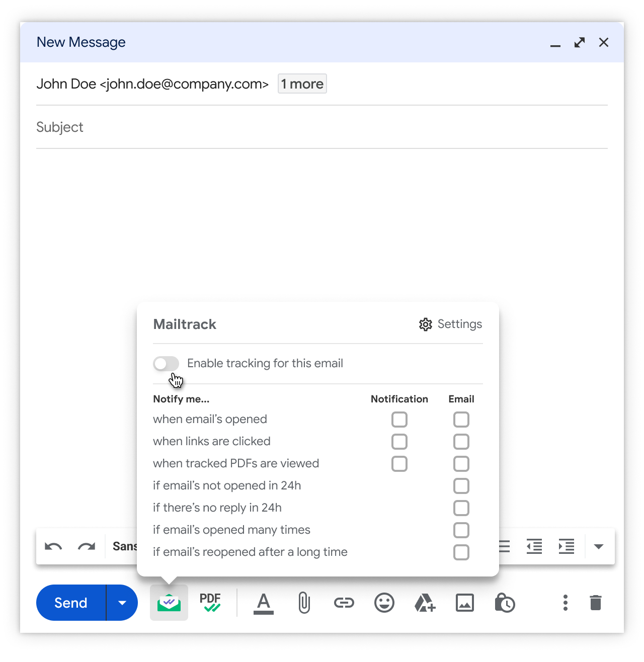Toggle confidential mode lock-clock icon
Viewport: 644px width, 662px height.
pos(505,603)
